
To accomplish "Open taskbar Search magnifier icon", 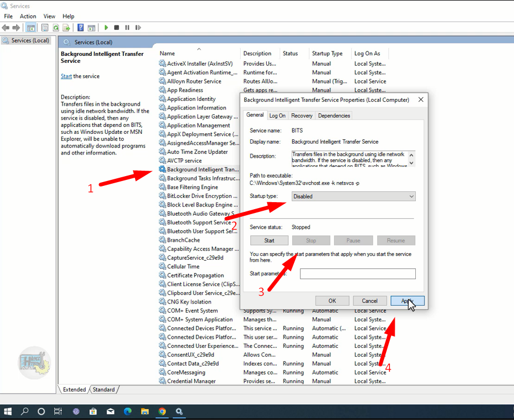I will tap(24, 411).
